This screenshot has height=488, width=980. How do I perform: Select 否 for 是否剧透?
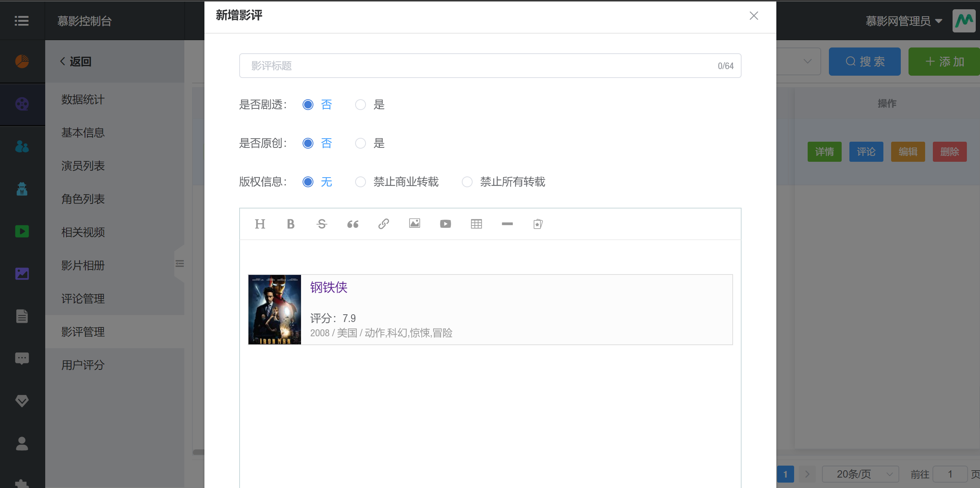click(x=317, y=105)
